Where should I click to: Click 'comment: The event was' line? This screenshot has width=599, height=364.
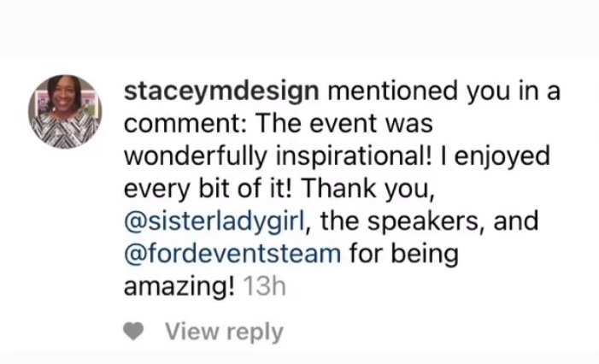click(278, 124)
